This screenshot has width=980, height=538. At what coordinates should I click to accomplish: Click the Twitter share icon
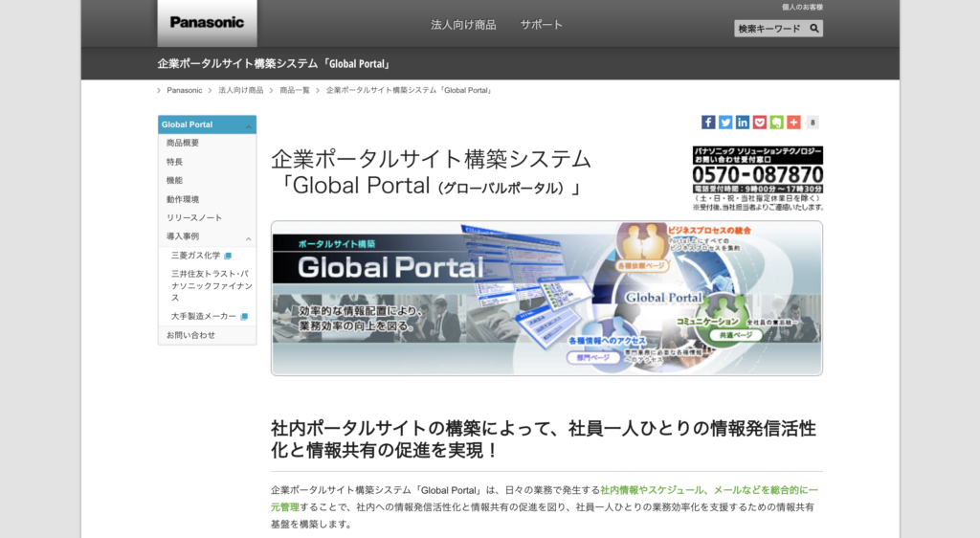(725, 123)
